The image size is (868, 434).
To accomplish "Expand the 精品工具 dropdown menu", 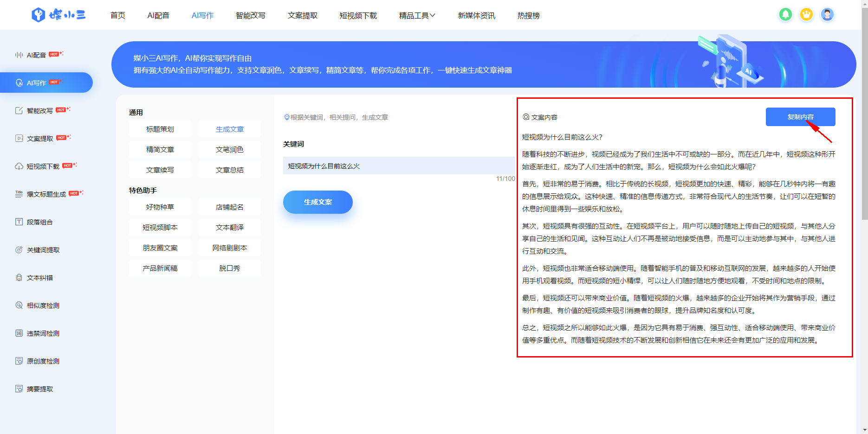I will 417,15.
